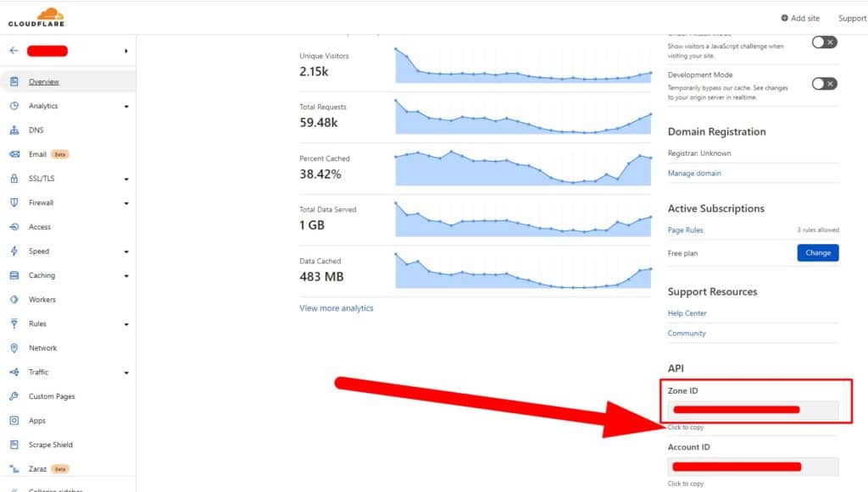868x492 pixels.
Task: Expand the Firewall submenu arrow
Action: (126, 203)
